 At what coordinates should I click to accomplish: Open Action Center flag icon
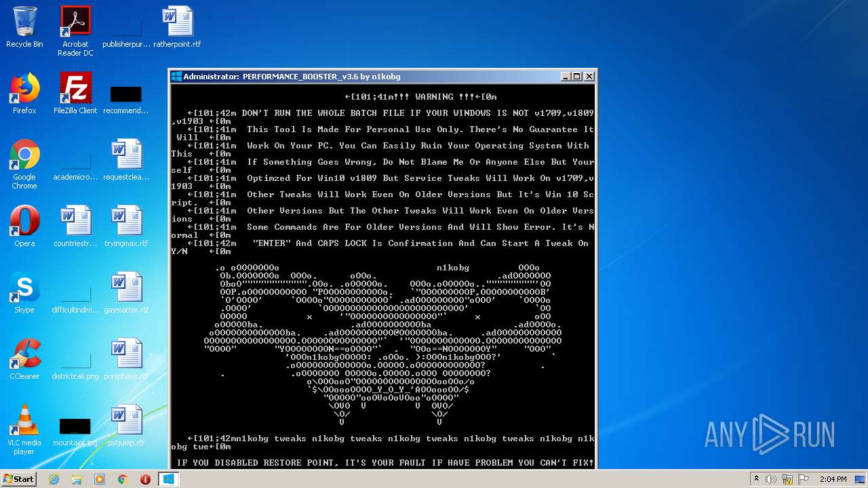[804, 479]
